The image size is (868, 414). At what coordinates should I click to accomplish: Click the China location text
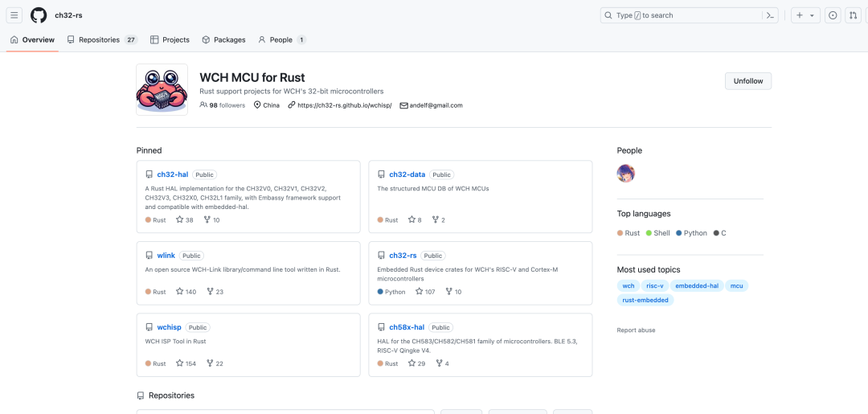[272, 105]
